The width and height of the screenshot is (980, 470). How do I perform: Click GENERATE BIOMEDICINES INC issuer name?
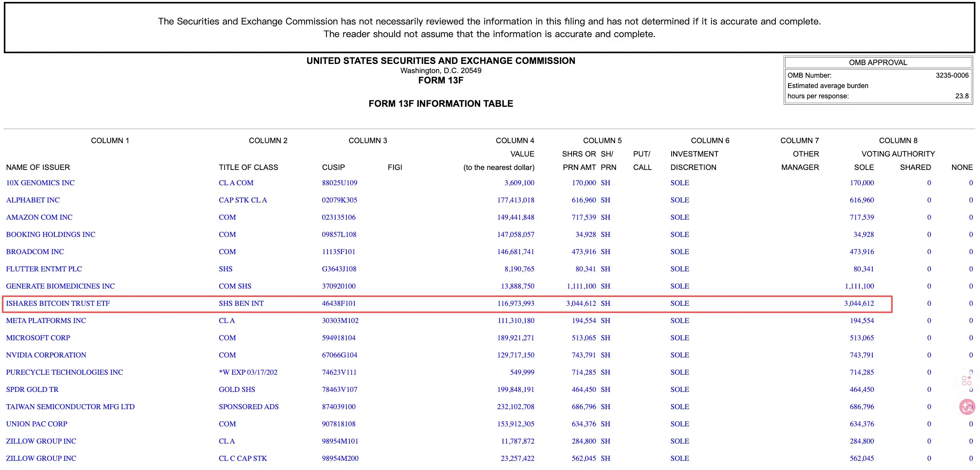point(61,286)
